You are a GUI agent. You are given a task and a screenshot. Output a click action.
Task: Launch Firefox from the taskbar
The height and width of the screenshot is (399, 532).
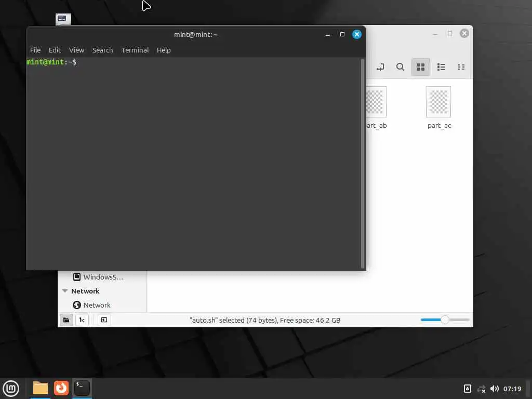click(61, 388)
